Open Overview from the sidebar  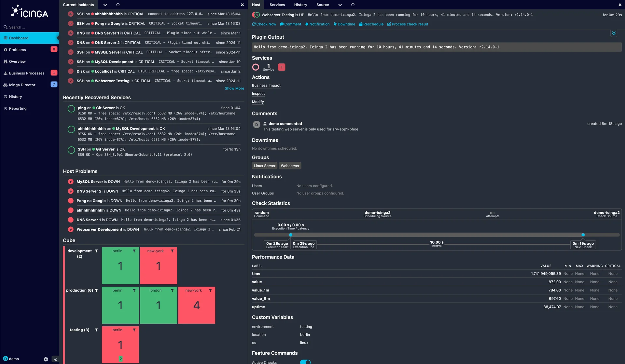(17, 61)
